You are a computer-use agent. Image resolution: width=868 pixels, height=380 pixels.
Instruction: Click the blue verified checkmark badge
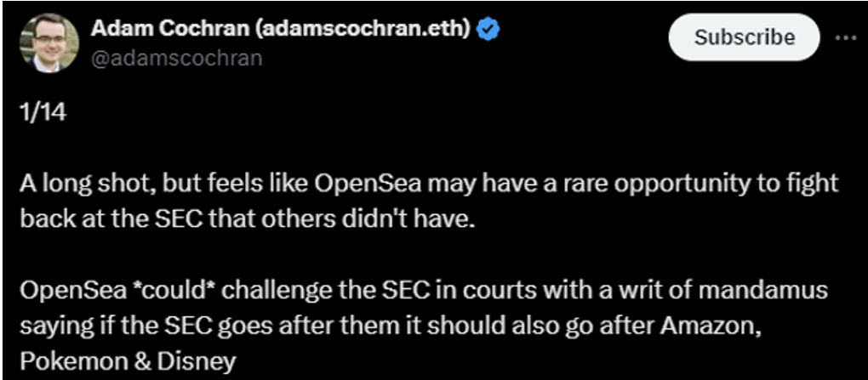point(488,30)
